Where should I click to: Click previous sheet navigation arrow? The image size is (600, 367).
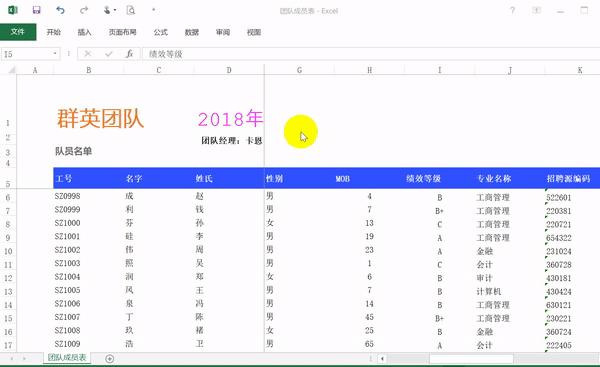pyautogui.click(x=12, y=359)
